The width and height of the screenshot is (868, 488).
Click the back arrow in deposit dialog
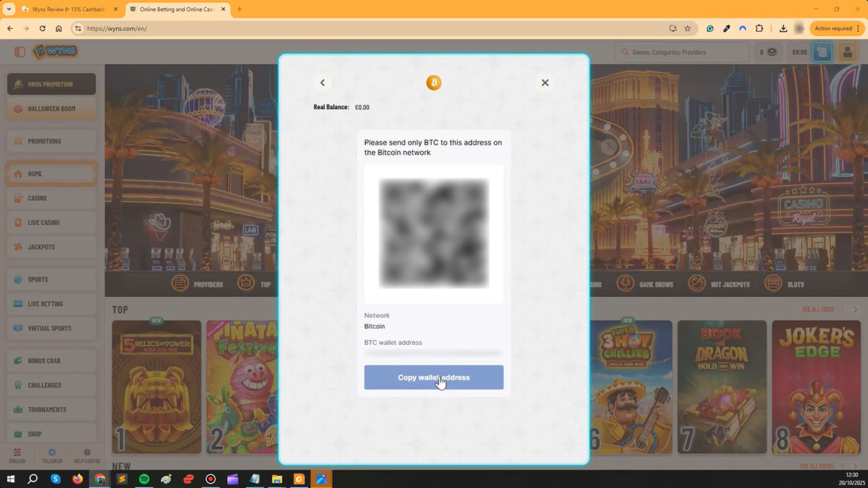[323, 83]
